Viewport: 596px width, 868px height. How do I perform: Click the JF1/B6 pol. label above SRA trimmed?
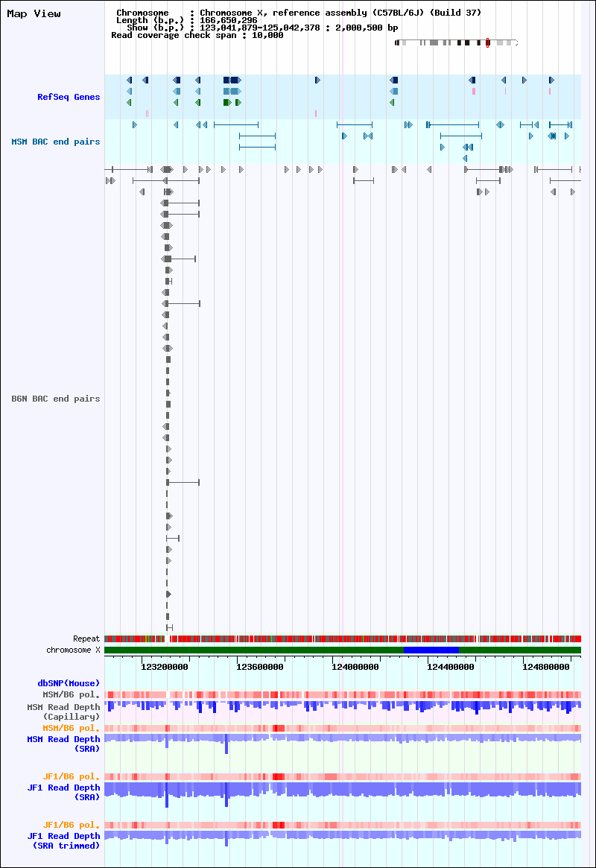72,825
